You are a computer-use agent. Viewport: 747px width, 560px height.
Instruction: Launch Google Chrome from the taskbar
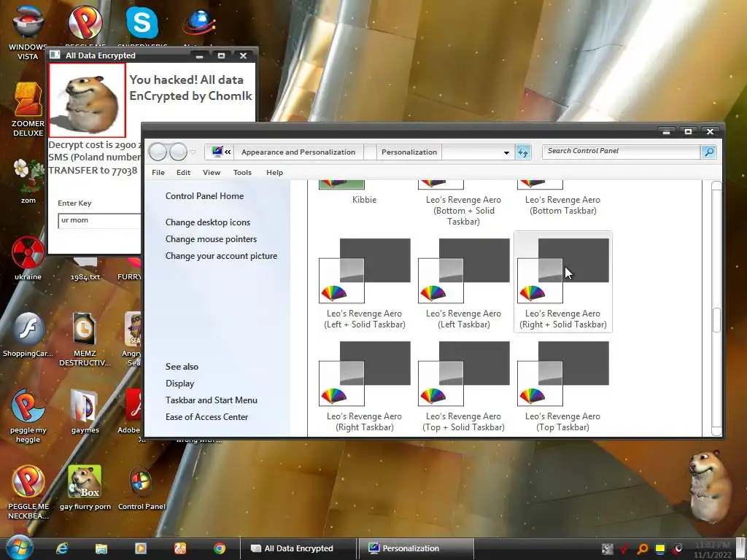pyautogui.click(x=219, y=548)
